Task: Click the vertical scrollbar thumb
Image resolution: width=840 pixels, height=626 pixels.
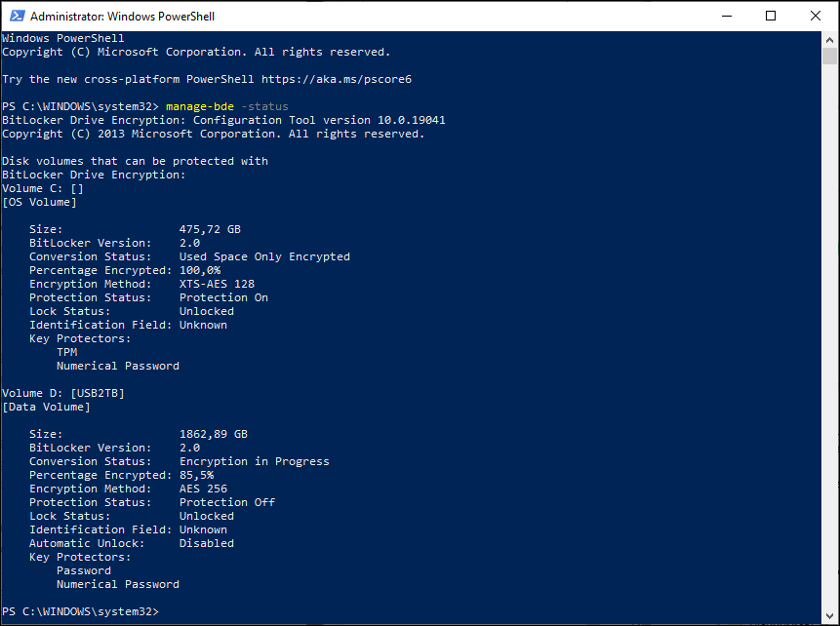Action: tap(830, 56)
